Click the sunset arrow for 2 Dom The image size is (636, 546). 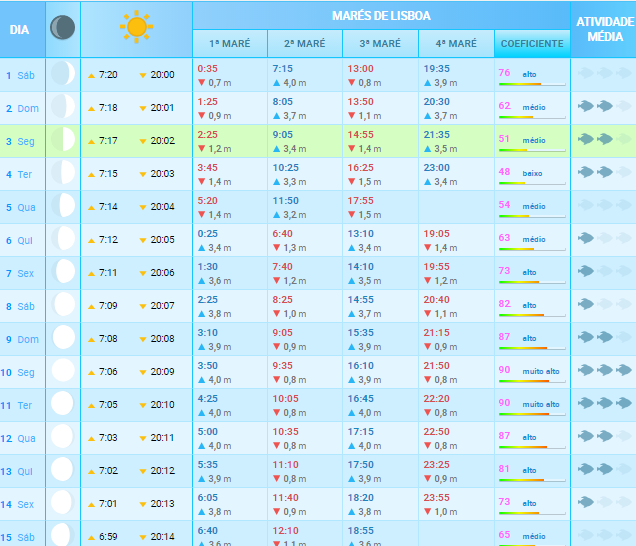(x=143, y=108)
